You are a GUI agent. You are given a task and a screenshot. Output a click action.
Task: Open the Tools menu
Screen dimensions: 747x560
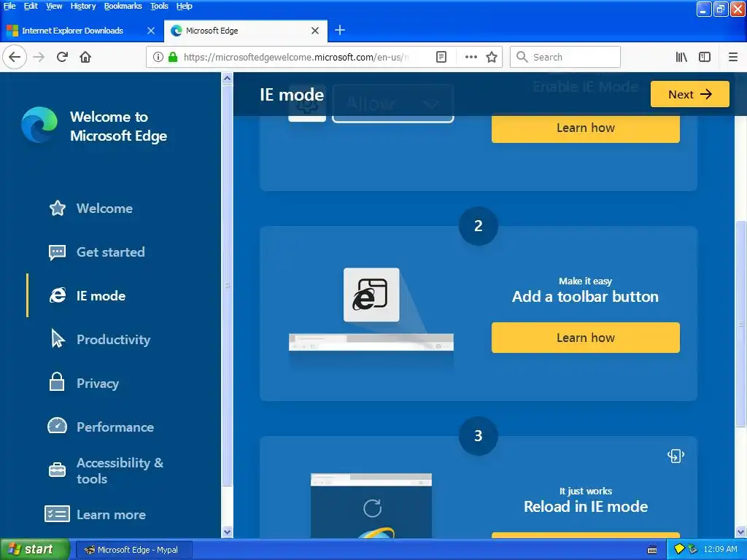(159, 6)
